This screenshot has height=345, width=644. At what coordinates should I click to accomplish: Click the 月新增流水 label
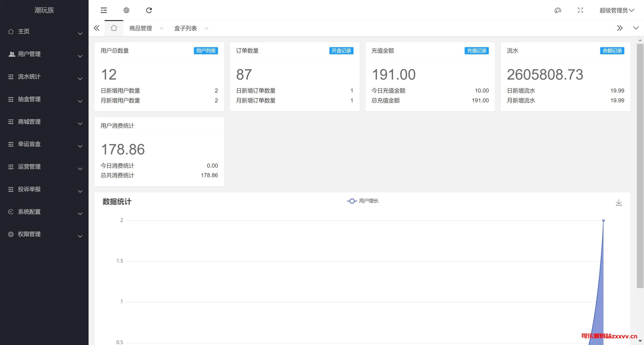pyautogui.click(x=521, y=100)
